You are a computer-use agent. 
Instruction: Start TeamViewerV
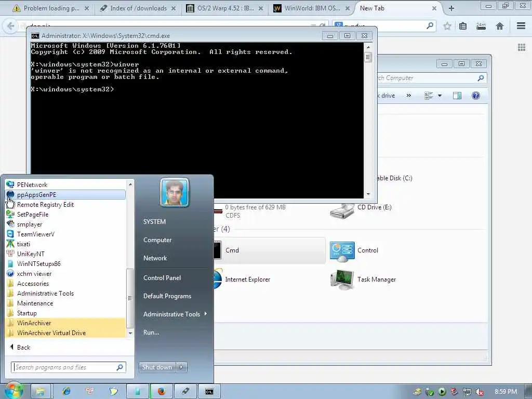pyautogui.click(x=65, y=234)
